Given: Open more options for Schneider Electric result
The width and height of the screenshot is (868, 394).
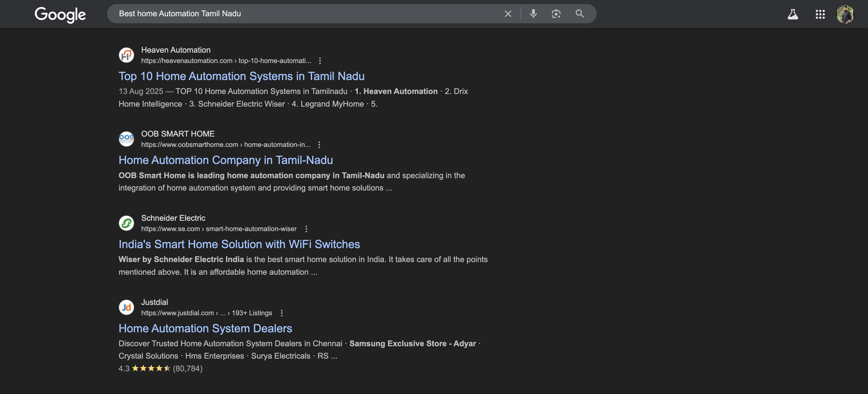Looking at the screenshot, I should (306, 229).
